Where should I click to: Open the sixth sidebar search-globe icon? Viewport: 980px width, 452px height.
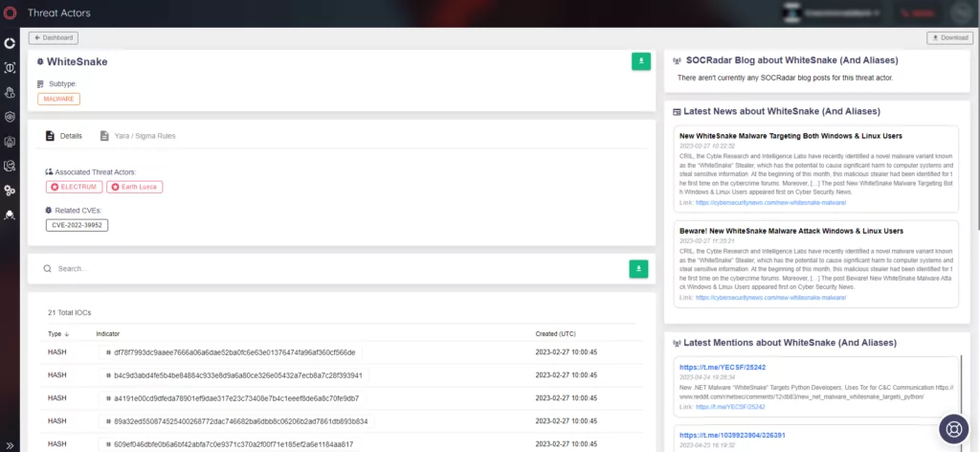point(10,166)
